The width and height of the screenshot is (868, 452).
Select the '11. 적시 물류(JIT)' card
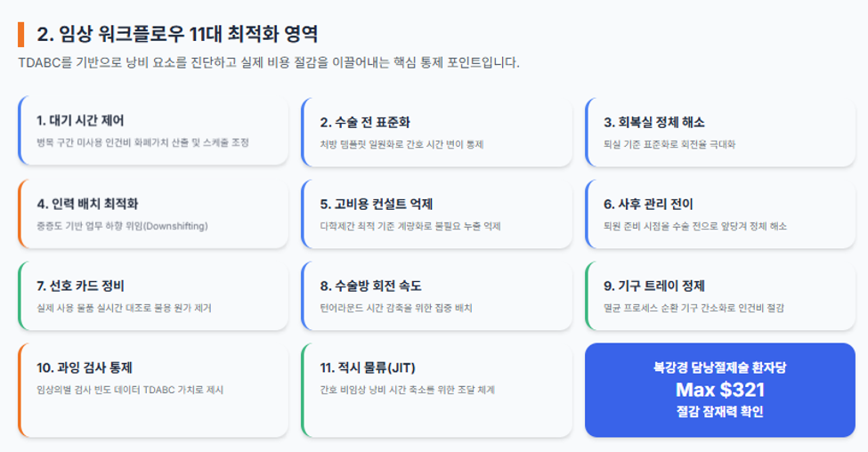(437, 390)
